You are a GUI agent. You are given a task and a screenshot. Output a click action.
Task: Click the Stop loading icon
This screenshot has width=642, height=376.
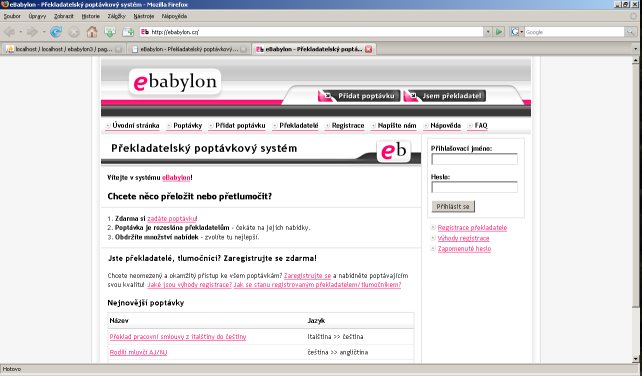coord(74,32)
